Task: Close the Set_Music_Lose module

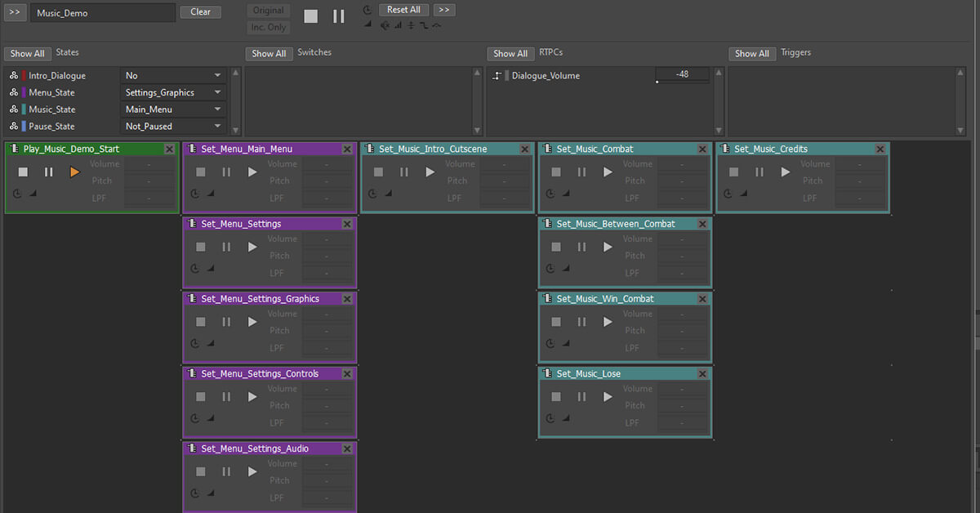Action: pos(702,373)
